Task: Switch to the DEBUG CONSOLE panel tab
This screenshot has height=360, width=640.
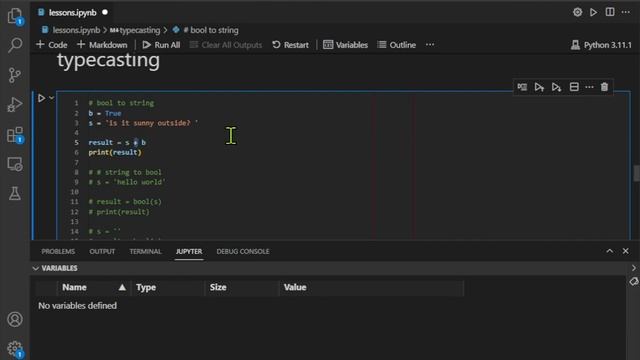Action: [243, 251]
